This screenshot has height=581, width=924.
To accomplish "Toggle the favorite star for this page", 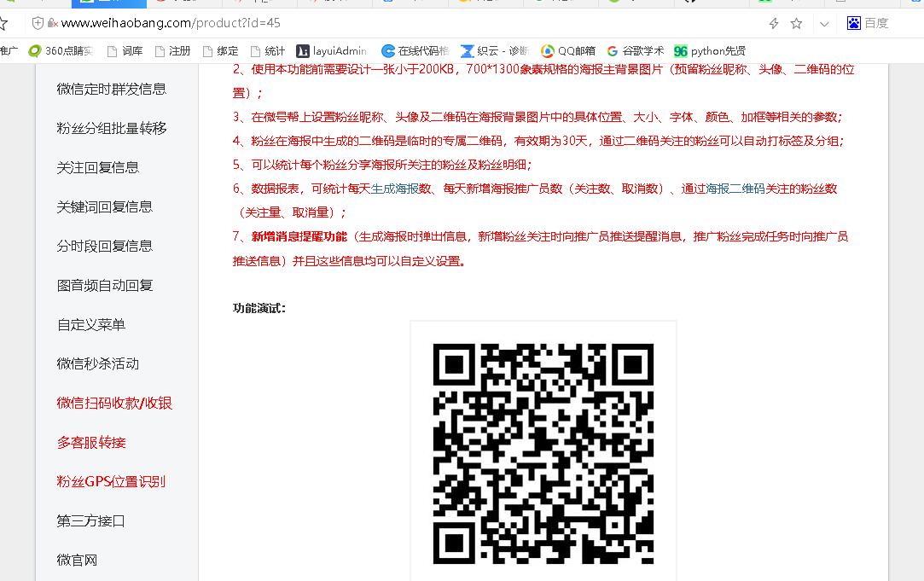I will tap(796, 25).
